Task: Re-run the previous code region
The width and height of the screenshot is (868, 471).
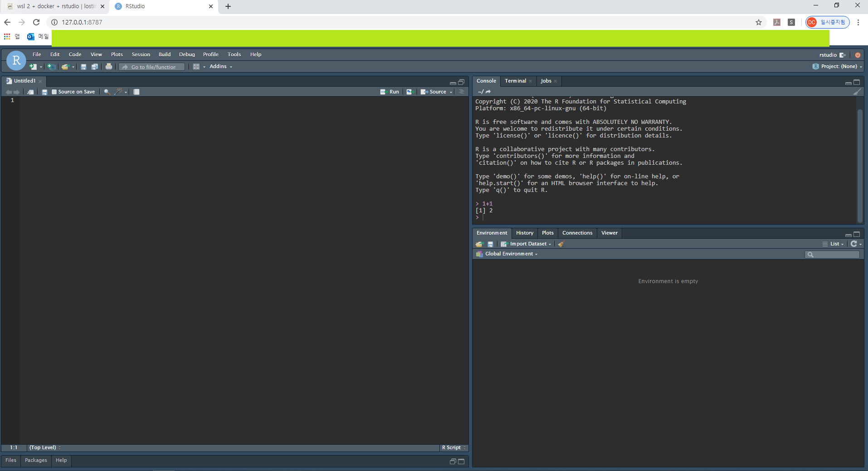Action: tap(410, 92)
